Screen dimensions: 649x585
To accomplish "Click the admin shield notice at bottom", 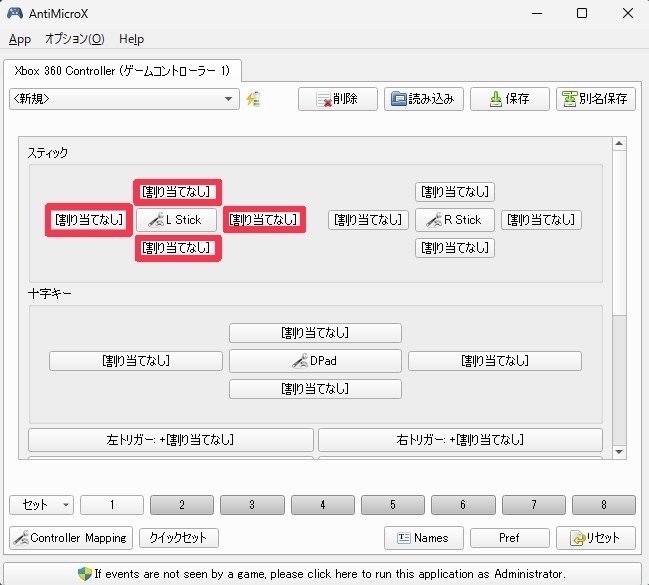I will (x=322, y=574).
